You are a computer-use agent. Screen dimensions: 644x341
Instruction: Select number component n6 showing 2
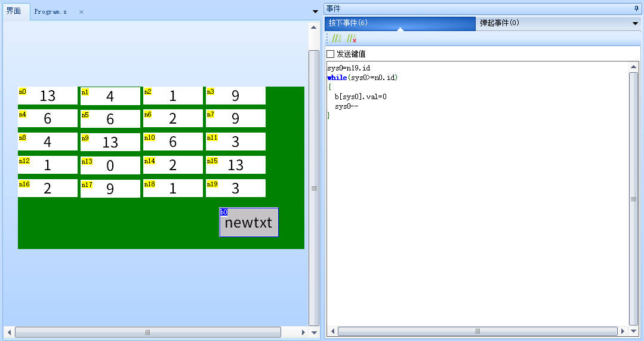click(173, 118)
